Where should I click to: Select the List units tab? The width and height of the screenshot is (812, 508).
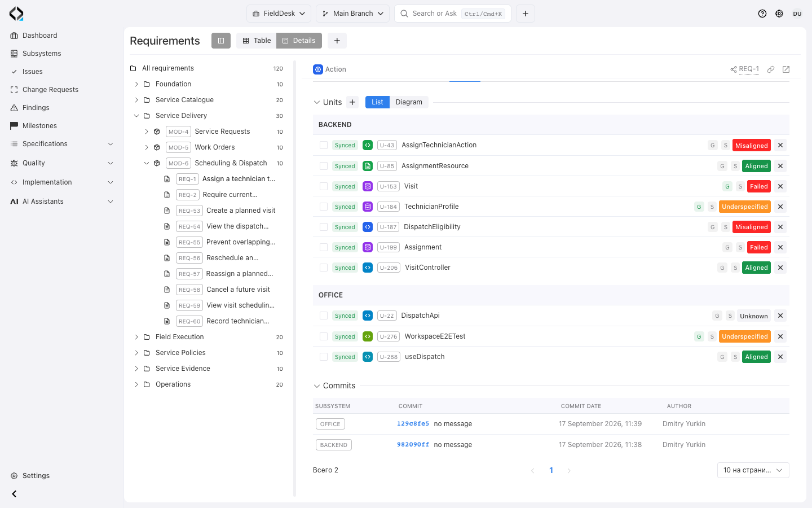(x=377, y=102)
